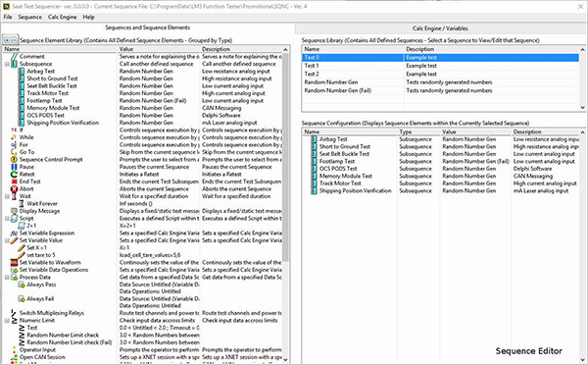588x365 pixels.
Task: Click scroll-down arrow of element library scrollbar
Action: click(x=285, y=359)
